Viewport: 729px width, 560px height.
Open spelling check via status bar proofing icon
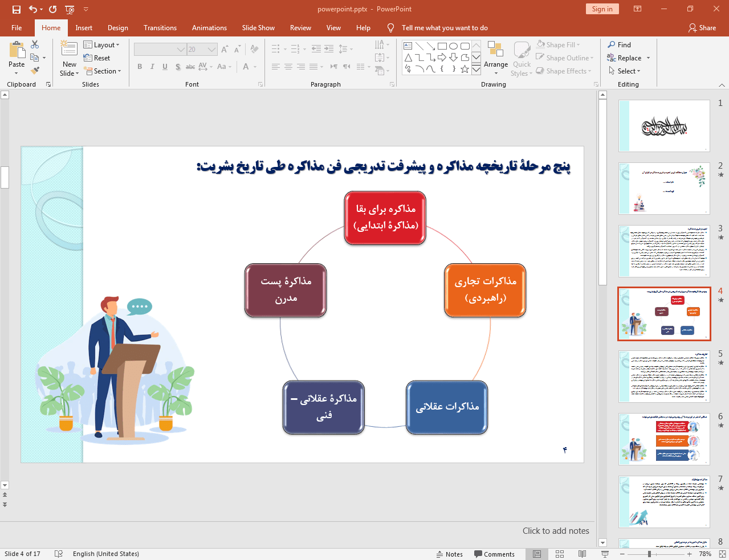[59, 553]
